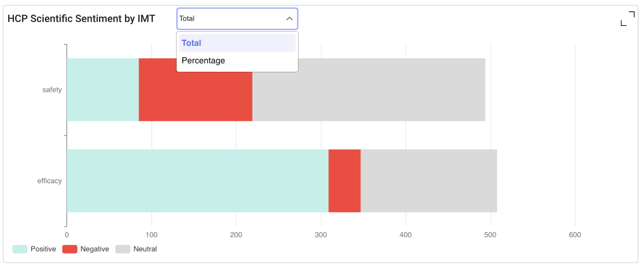
Task: Click the 'safety' axis label
Action: pos(52,90)
